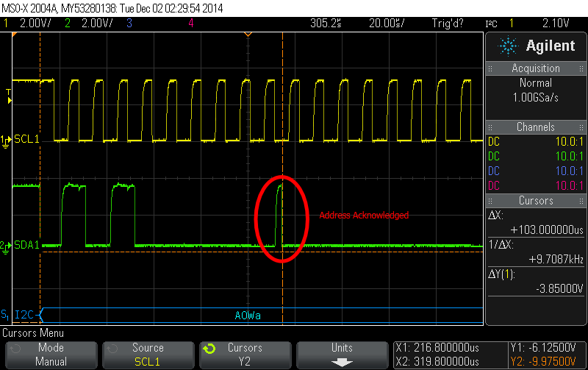Click the A0Wa decoded I2C packet

point(248,316)
